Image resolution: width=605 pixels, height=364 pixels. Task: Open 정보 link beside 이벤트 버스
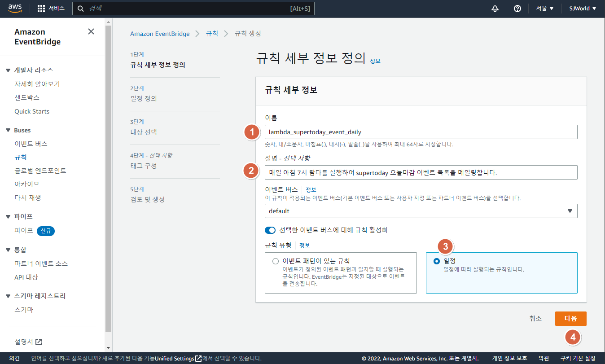311,190
